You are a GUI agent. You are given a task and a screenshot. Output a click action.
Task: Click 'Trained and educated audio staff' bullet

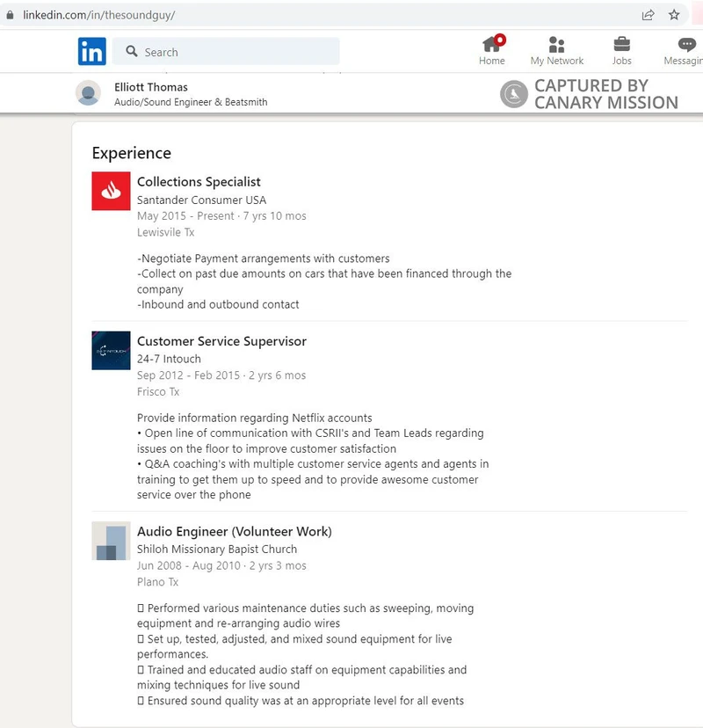click(301, 677)
